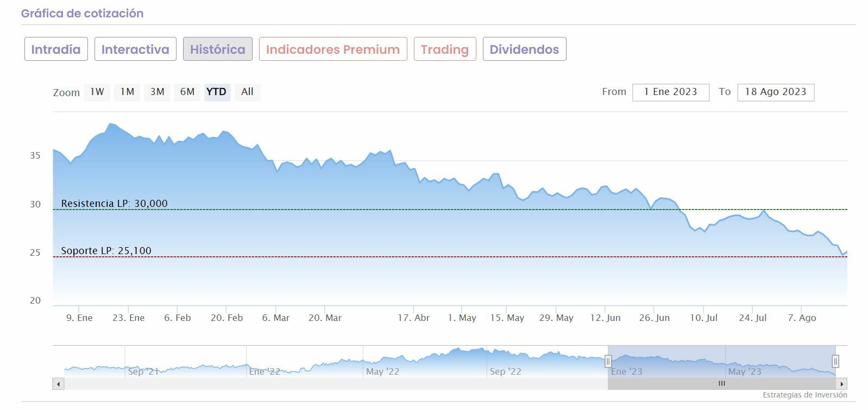Open Indicadores Premium tab
Viewport: 868px width, 410px height.
point(333,49)
